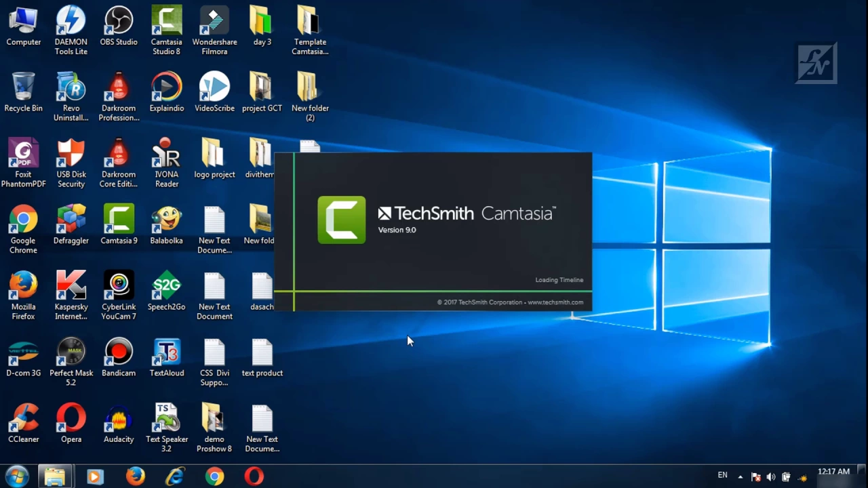Select the Camtasia 9 desktop shortcut
The image size is (868, 488).
point(119,225)
